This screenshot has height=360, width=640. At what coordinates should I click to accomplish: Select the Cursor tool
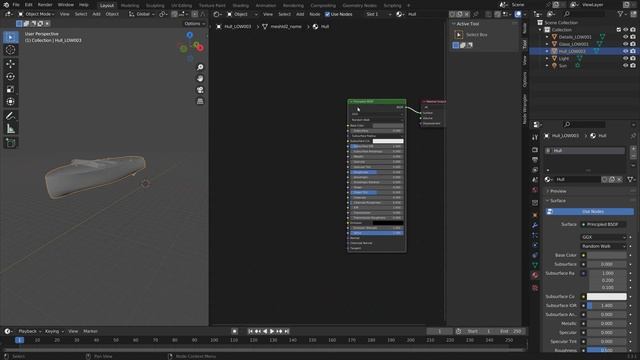click(11, 50)
